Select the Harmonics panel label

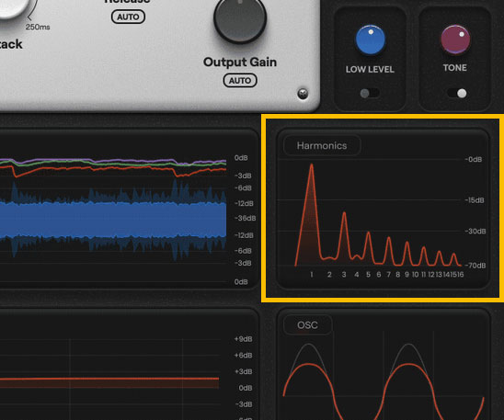pyautogui.click(x=322, y=145)
